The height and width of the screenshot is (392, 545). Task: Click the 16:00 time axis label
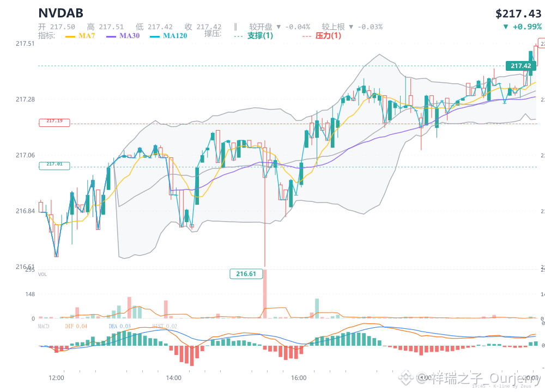[299, 378]
